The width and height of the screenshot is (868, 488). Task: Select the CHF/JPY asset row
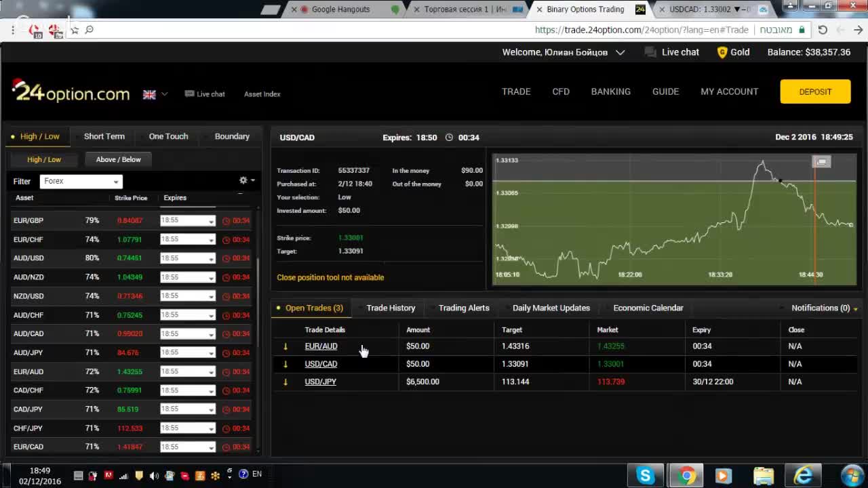pyautogui.click(x=132, y=428)
